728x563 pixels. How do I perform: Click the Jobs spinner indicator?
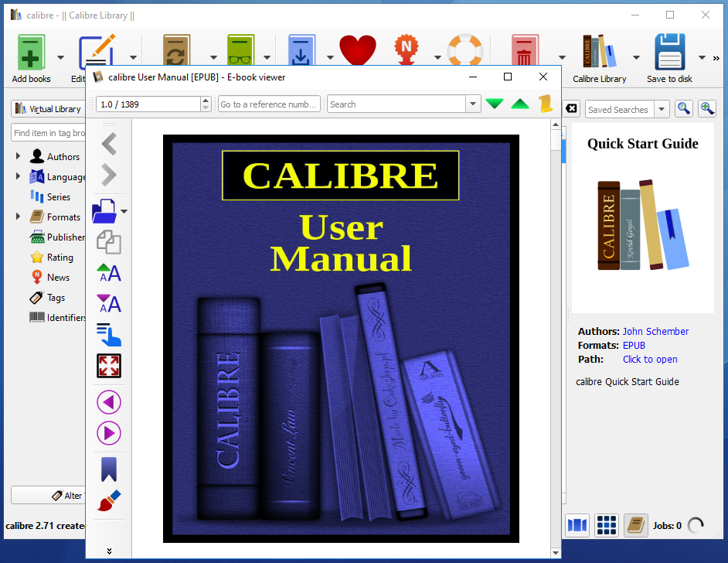696,525
